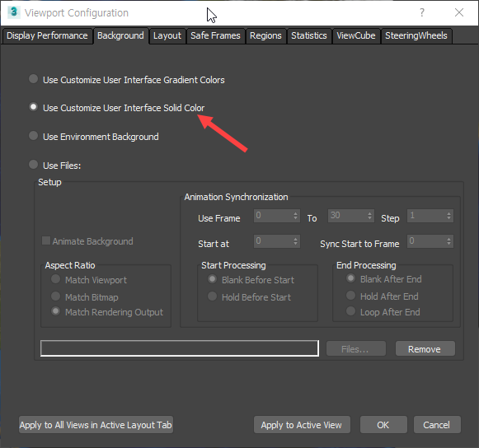Adjust the Start at spinner arrows

295,241
